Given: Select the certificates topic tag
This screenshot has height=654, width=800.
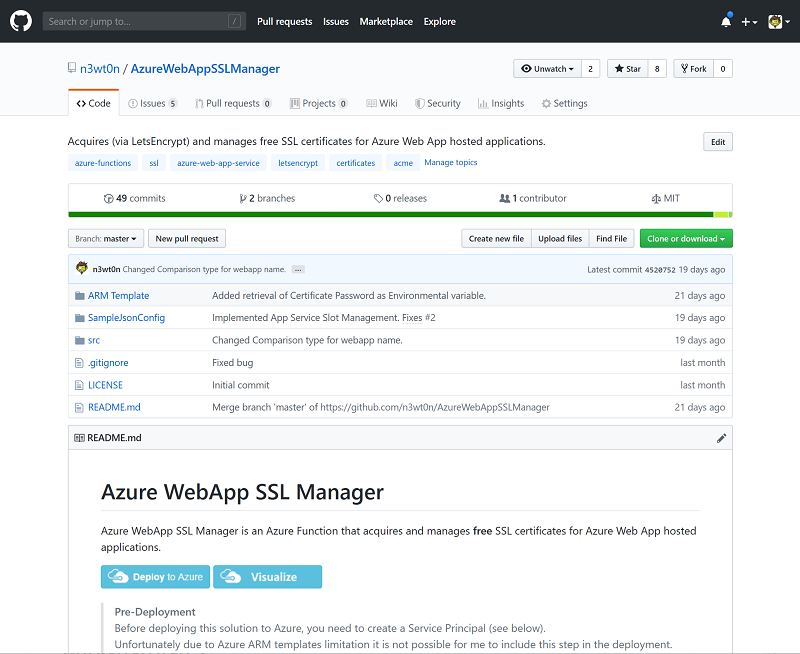Looking at the screenshot, I should pyautogui.click(x=356, y=163).
